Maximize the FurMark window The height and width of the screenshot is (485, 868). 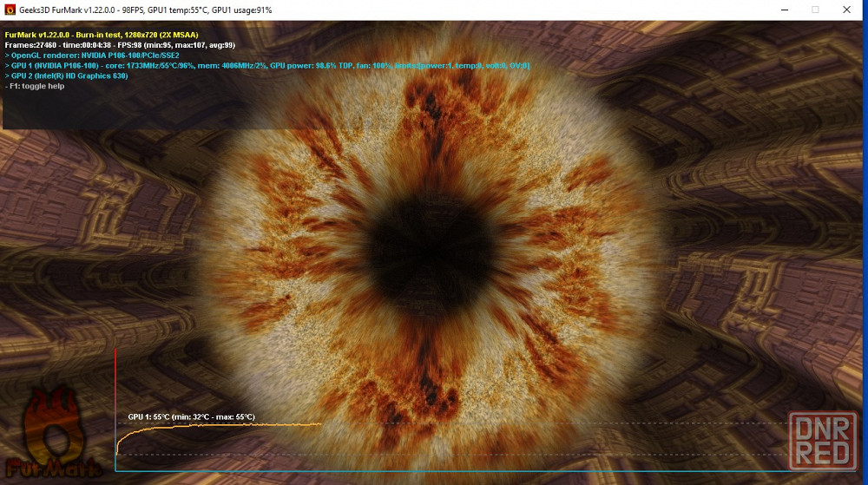point(815,10)
